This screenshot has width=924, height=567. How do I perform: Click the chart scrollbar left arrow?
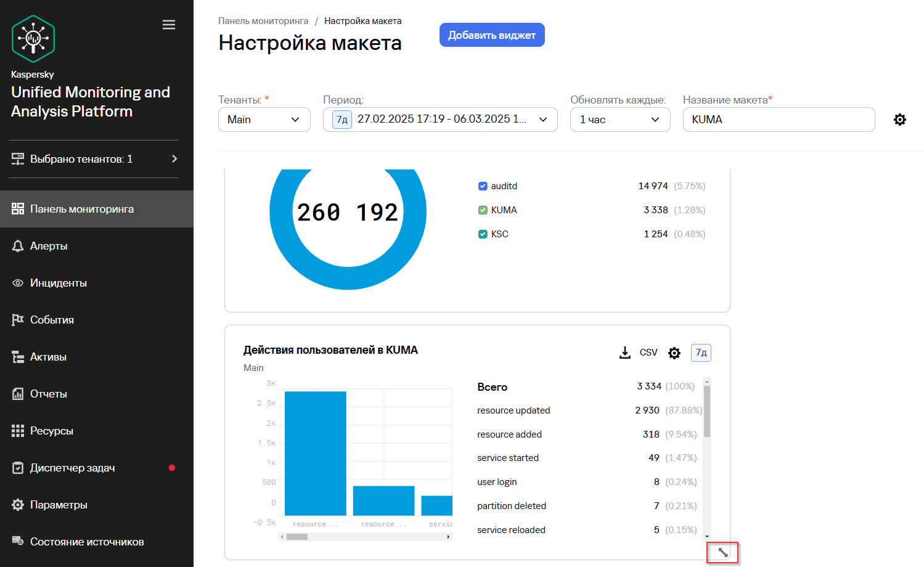tap(282, 537)
